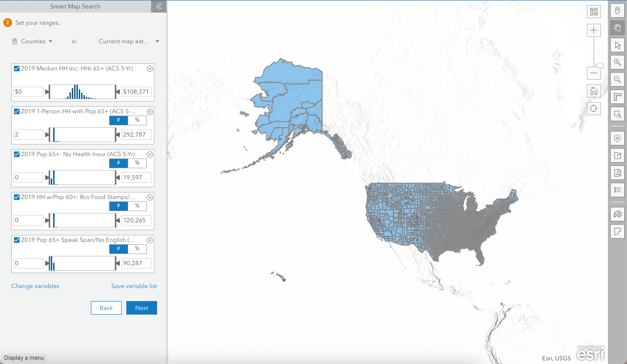Screen dimensions: 627x364
Task: Click Change variables link
Action: (x=35, y=286)
